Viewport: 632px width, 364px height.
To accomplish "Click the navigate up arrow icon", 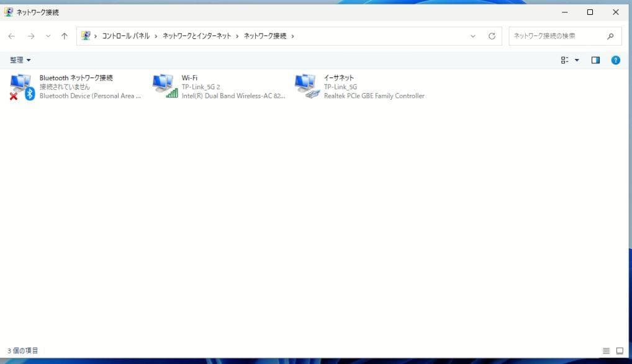I will [x=65, y=36].
